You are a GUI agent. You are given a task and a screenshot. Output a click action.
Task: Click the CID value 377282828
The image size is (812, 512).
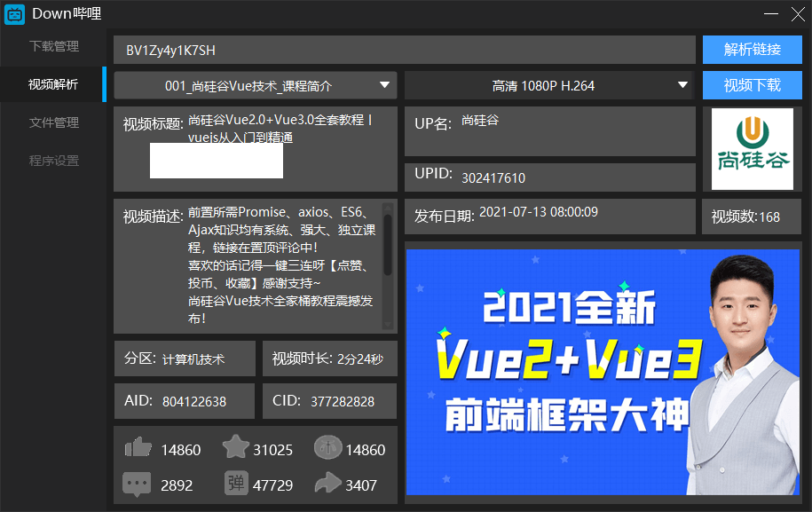point(343,402)
